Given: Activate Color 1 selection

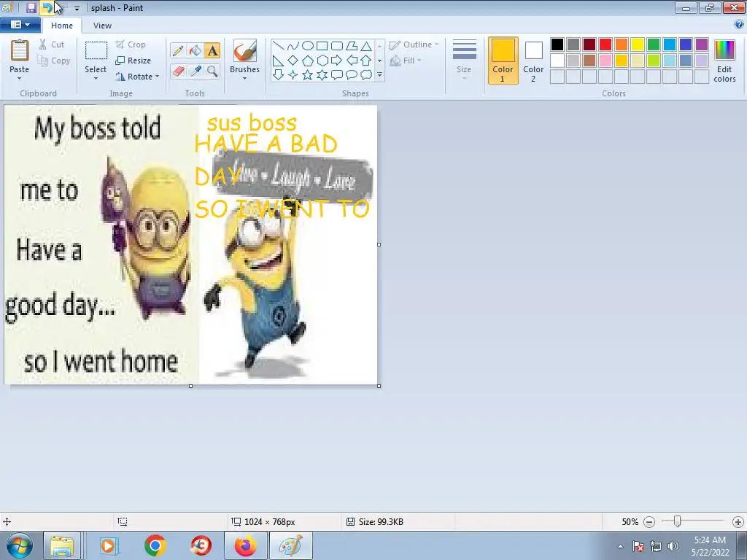Looking at the screenshot, I should [x=503, y=61].
